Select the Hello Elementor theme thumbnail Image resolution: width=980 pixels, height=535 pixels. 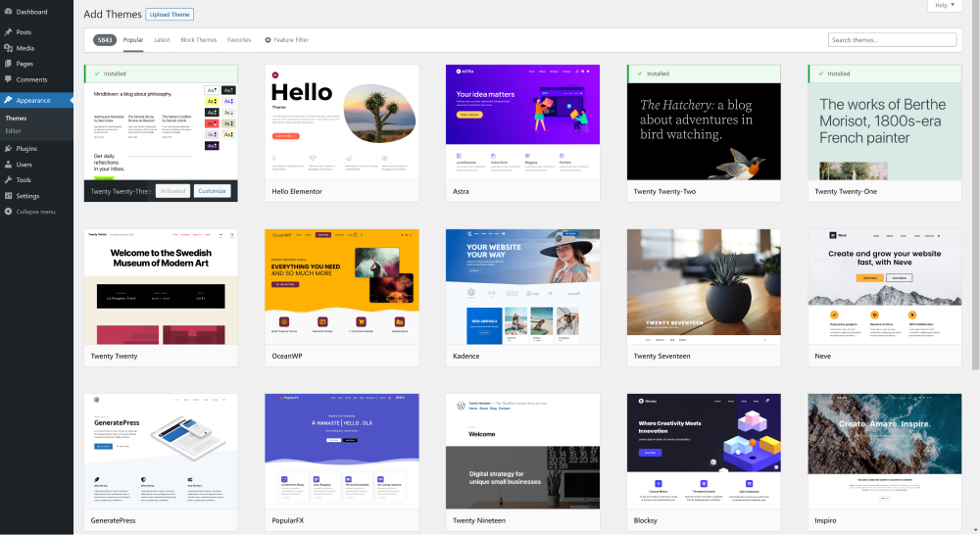tap(342, 122)
